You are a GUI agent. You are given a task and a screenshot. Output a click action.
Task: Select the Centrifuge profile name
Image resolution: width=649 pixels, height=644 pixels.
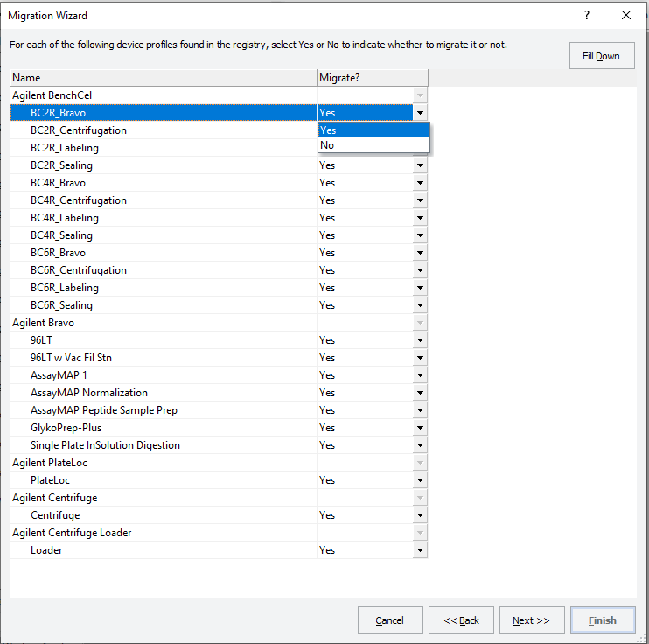coord(55,515)
